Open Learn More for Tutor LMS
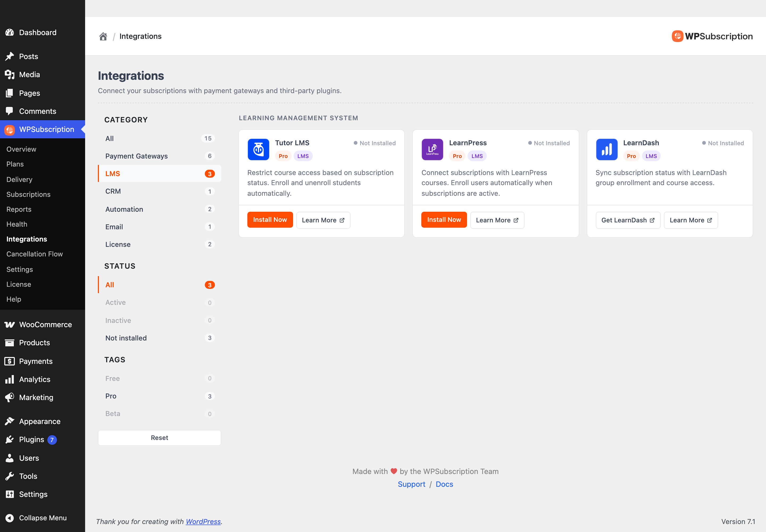 [323, 220]
